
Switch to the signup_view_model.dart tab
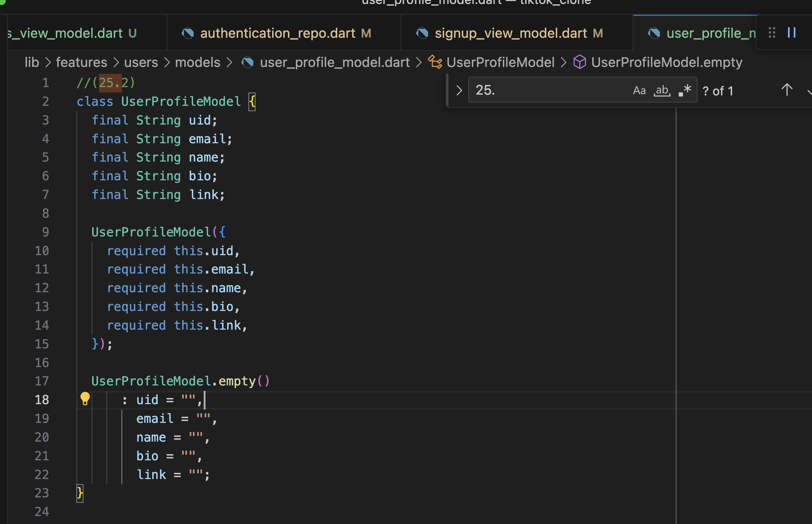coord(511,33)
